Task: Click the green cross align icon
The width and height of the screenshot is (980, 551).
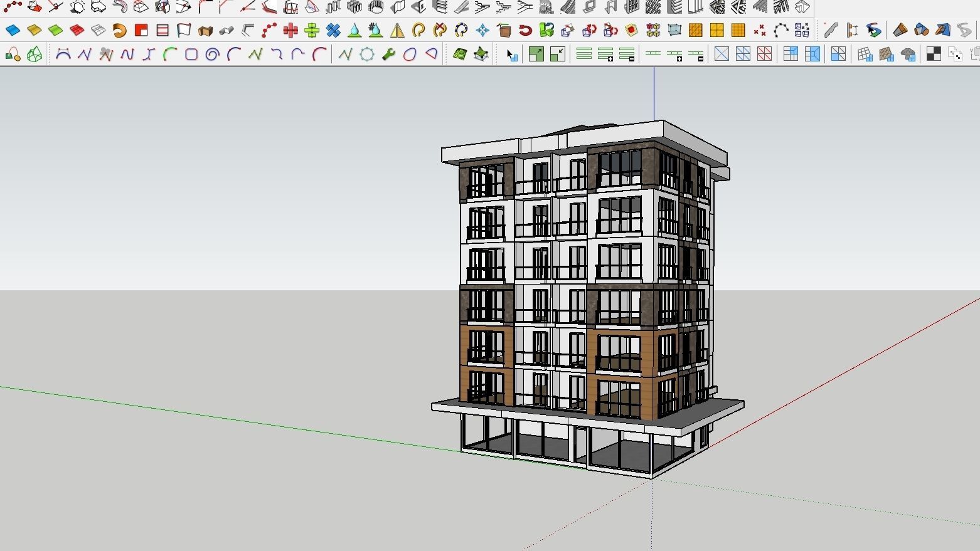Action: (312, 30)
